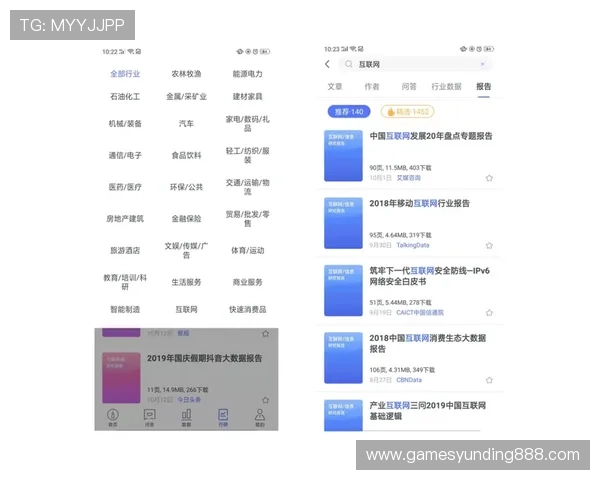Tap the 商业服务 category
Viewport: 600px width, 480px height.
click(248, 282)
